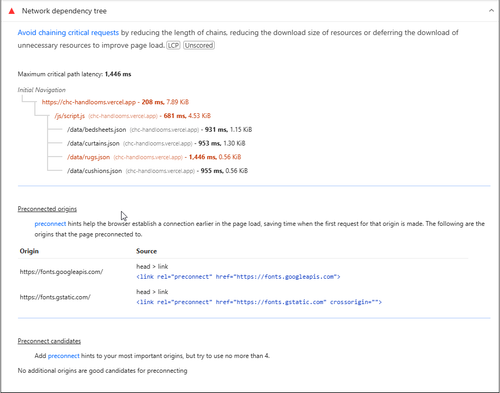Click the Network dependency tree heading
This screenshot has width=500, height=393.
pyautogui.click(x=64, y=11)
